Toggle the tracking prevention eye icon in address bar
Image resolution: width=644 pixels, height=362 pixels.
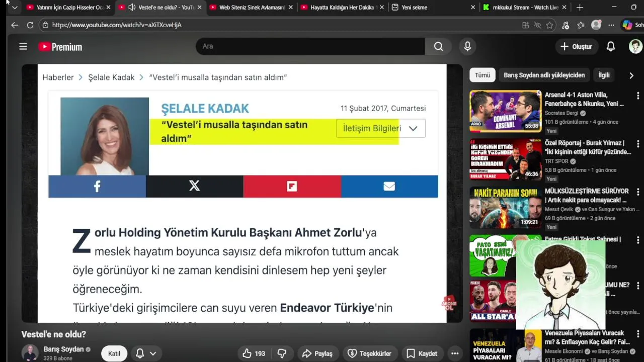pos(537,25)
